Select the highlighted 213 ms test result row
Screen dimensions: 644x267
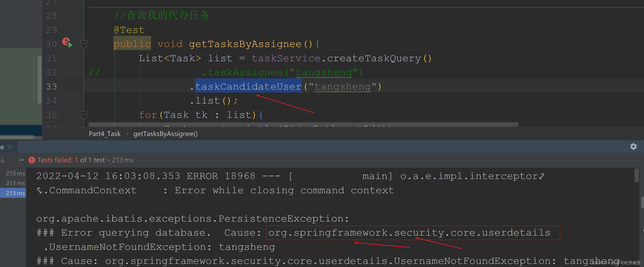15,193
